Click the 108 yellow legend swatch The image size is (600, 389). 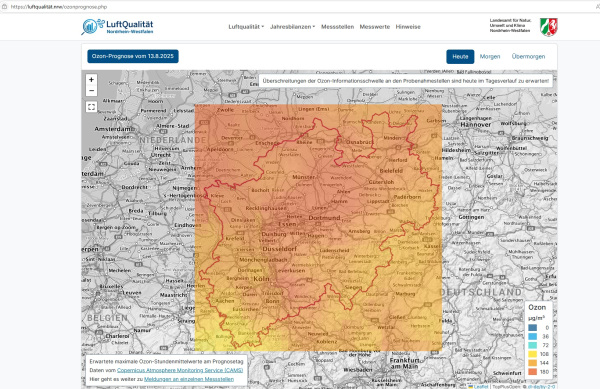[533, 354]
